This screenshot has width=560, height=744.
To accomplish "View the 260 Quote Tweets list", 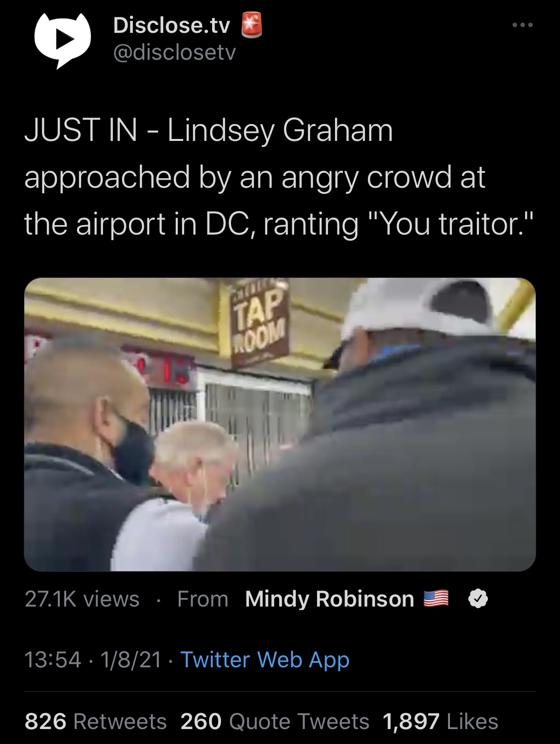I will 275,722.
